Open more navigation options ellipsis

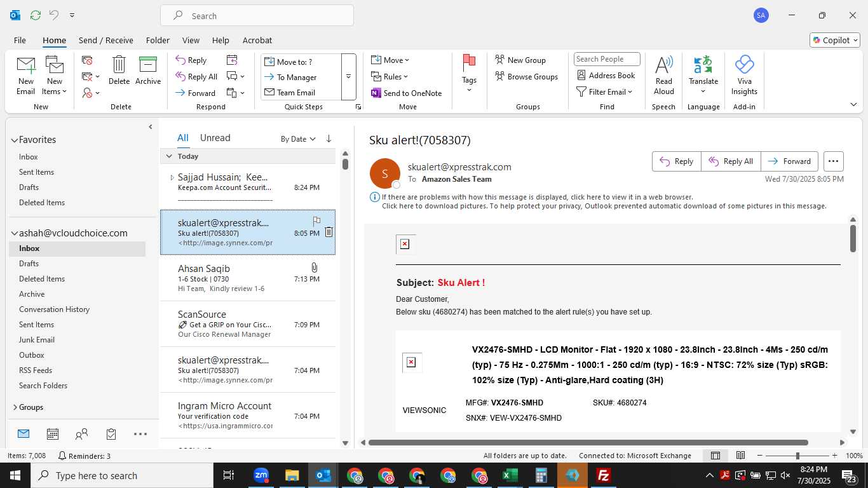pos(140,434)
